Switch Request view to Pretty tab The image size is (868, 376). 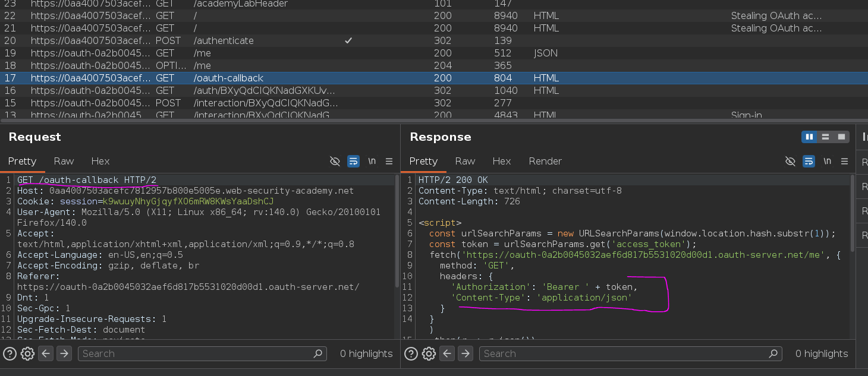click(x=22, y=161)
